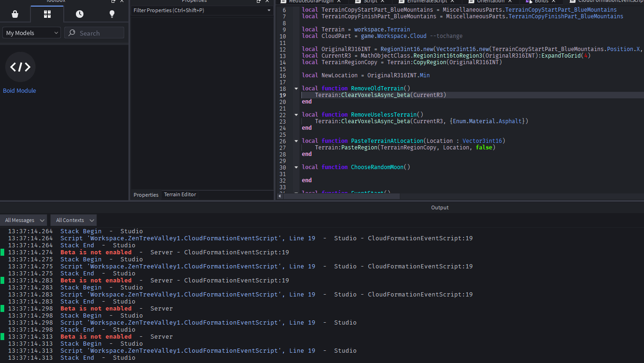The image size is (644, 363).
Task: Click the Output panel title
Action: coord(440,207)
